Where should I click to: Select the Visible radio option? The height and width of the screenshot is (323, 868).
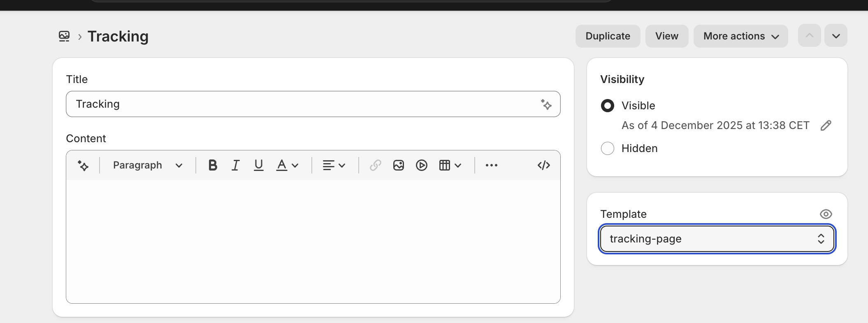(x=607, y=106)
